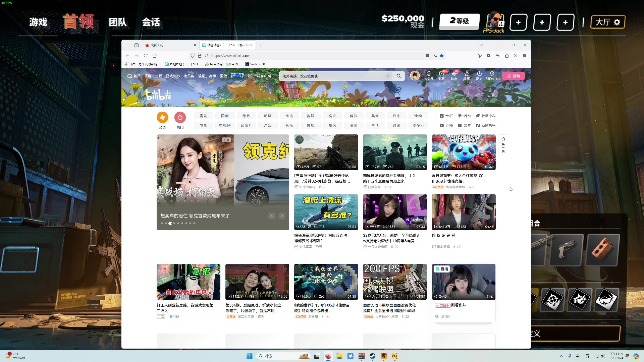This screenshot has width=644, height=362.
Task: Open 游戏中心 in bilibili top navigation
Action: click(x=173, y=76)
